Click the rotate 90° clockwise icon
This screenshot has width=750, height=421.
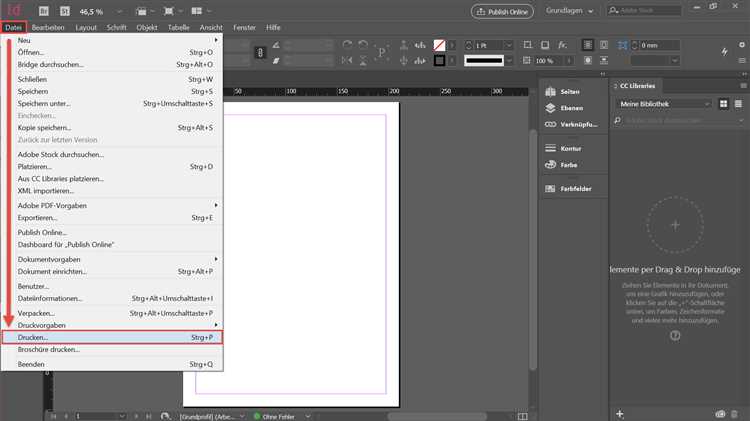(x=347, y=45)
